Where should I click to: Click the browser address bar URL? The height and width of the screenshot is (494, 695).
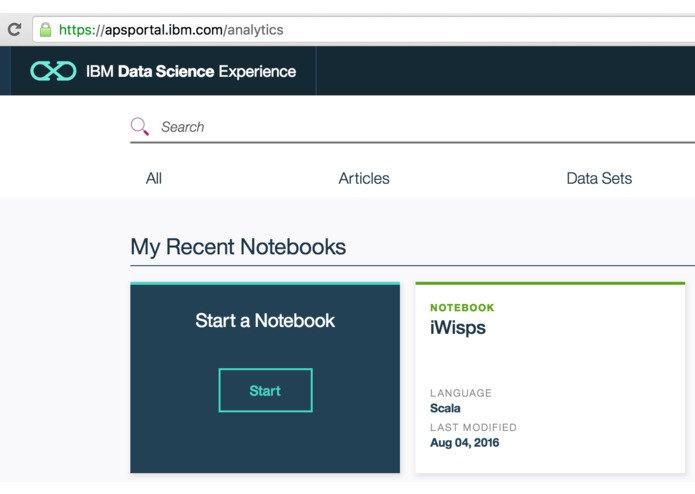[171, 30]
